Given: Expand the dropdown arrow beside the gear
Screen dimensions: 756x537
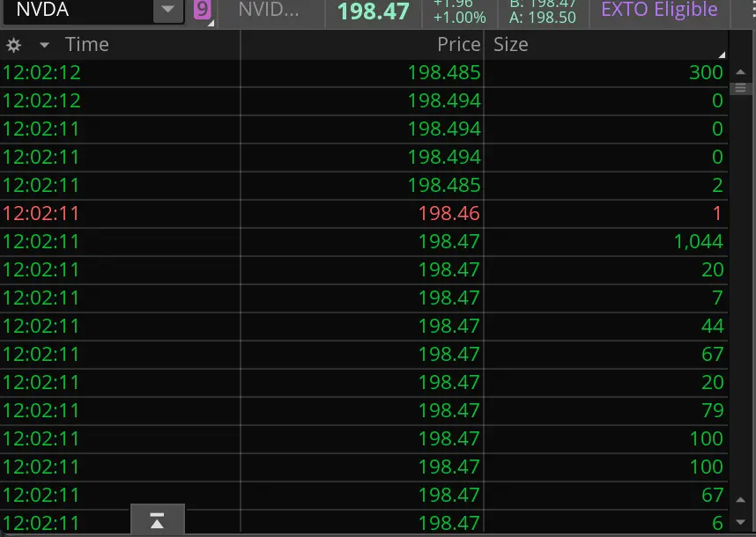Looking at the screenshot, I should (44, 45).
